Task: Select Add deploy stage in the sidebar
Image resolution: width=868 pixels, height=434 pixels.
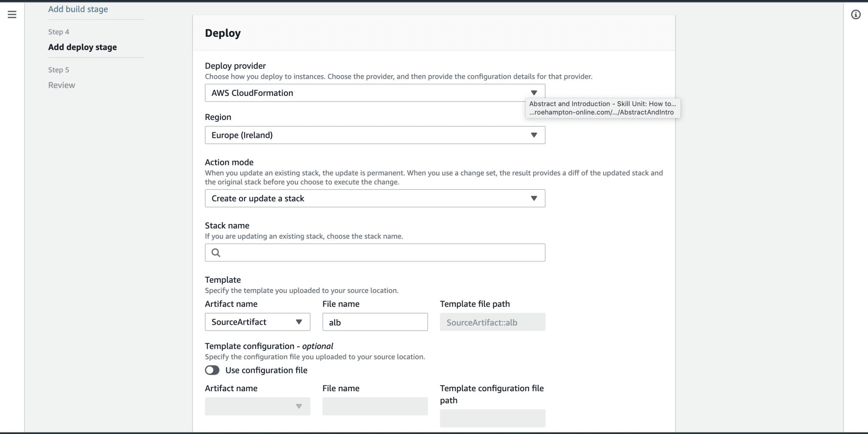Action: pyautogui.click(x=83, y=47)
